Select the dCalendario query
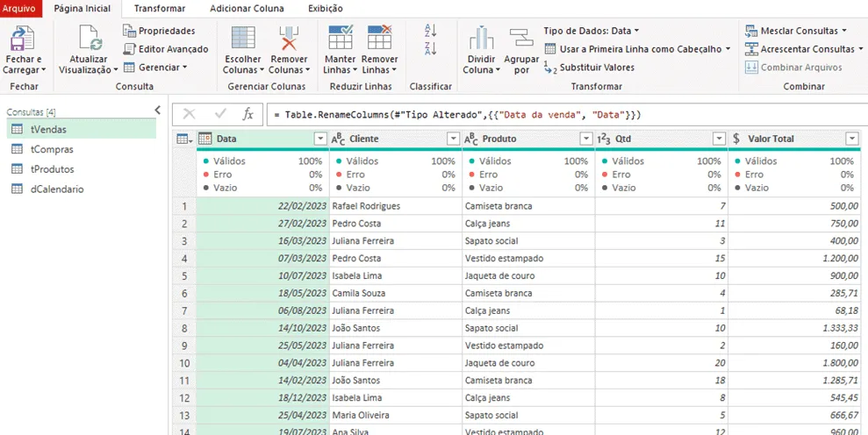This screenshot has width=868, height=435. point(82,189)
